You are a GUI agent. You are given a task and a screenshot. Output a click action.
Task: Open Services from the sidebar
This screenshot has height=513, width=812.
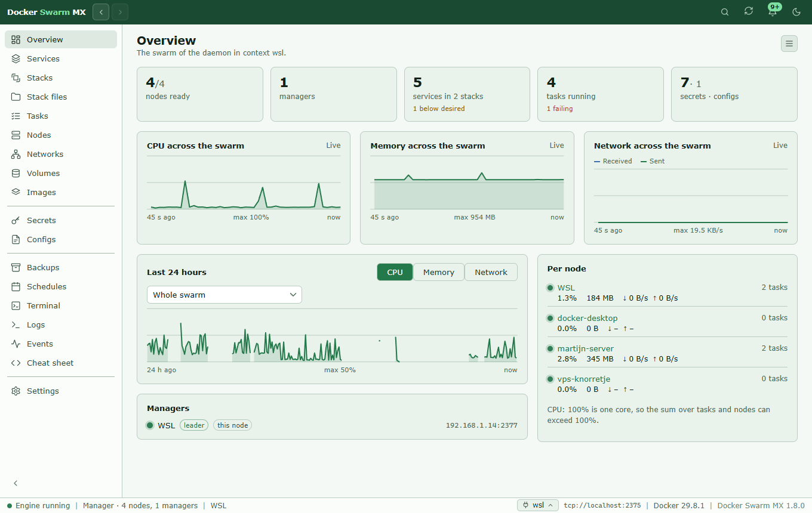click(61, 58)
